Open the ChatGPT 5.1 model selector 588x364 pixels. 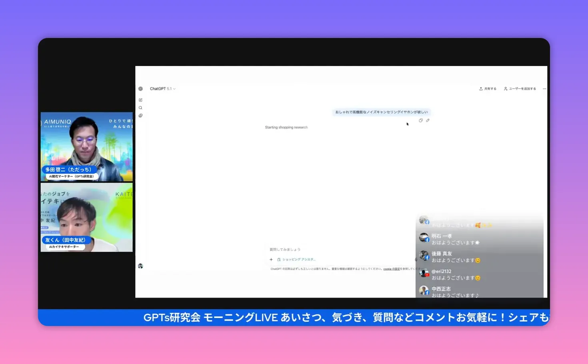tap(163, 88)
